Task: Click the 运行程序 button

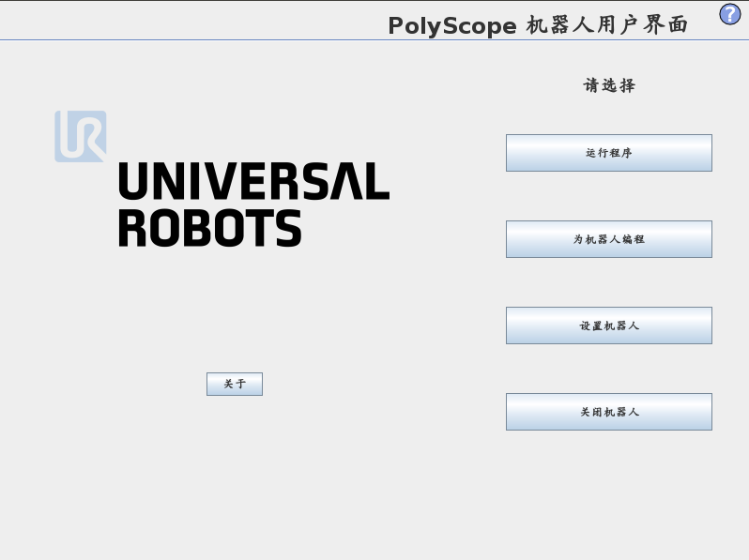Action: click(x=609, y=153)
